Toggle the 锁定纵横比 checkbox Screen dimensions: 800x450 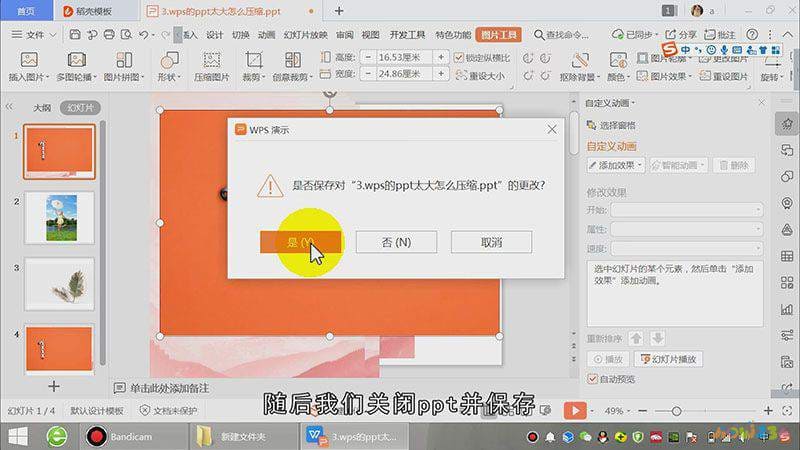pos(459,58)
